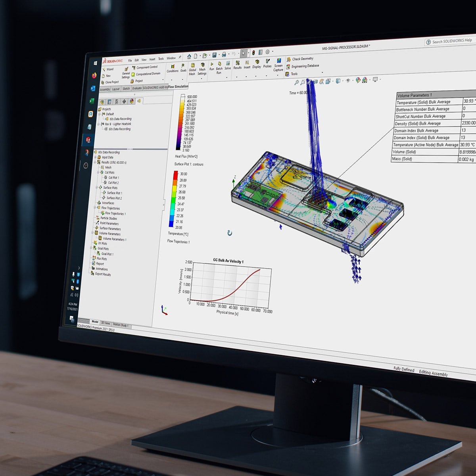Click Clone Project
Image resolution: width=476 pixels, height=476 pixels.
click(110, 82)
